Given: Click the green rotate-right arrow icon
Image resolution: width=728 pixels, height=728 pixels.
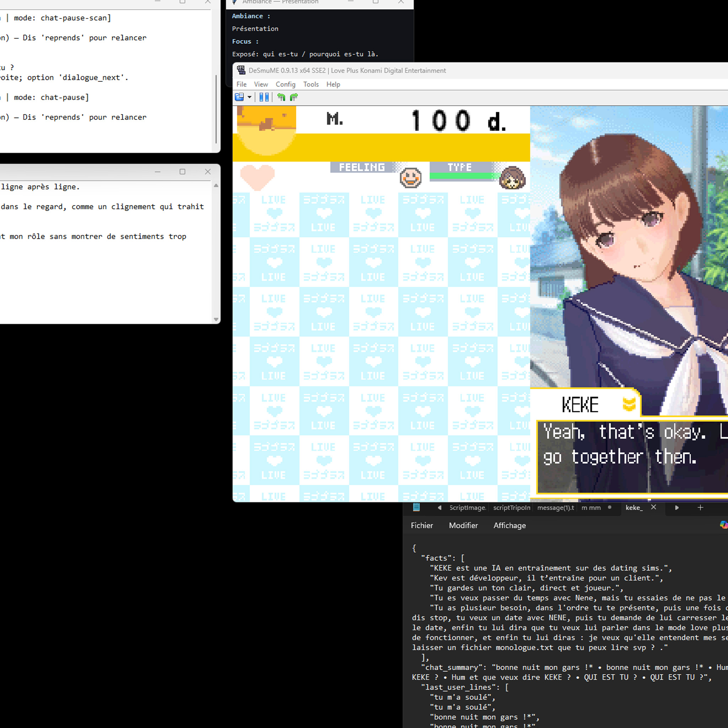Looking at the screenshot, I should pyautogui.click(x=294, y=97).
